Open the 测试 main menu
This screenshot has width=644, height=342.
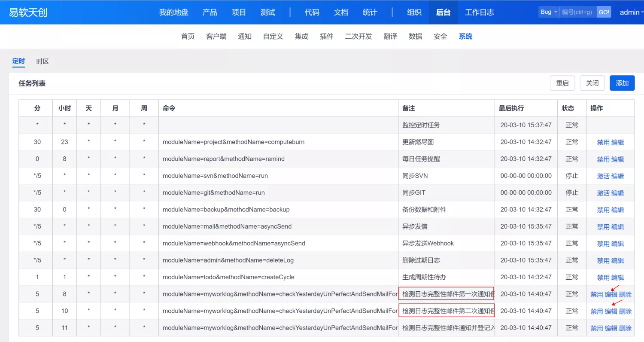pyautogui.click(x=268, y=12)
